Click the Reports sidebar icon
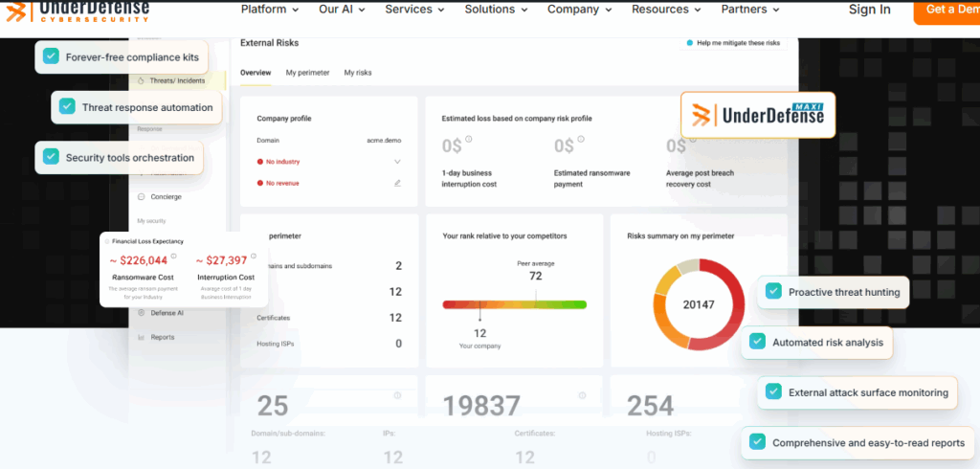 coord(142,337)
